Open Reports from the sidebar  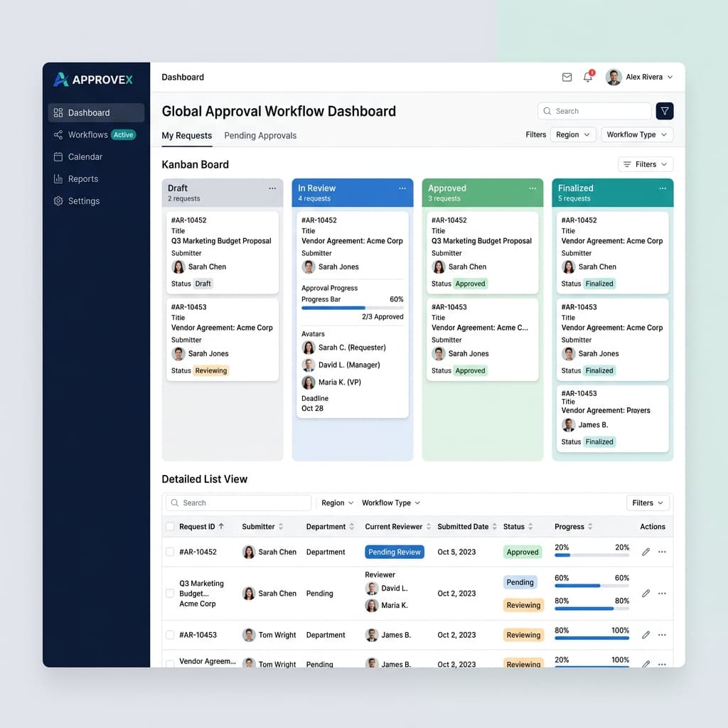pyautogui.click(x=96, y=178)
